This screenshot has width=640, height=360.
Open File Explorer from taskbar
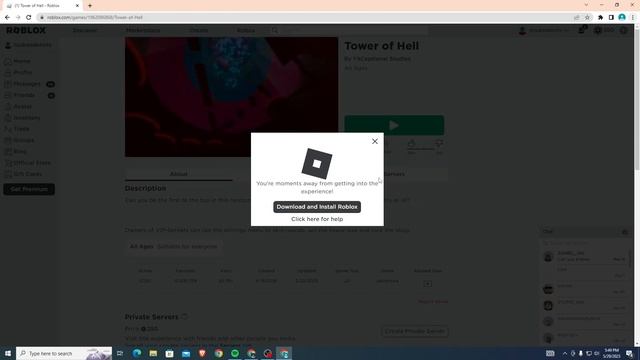pyautogui.click(x=153, y=353)
